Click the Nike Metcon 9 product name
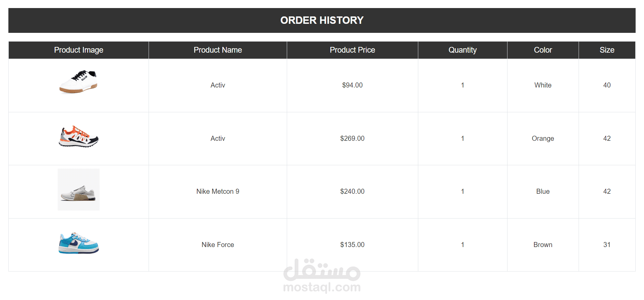 tap(218, 191)
